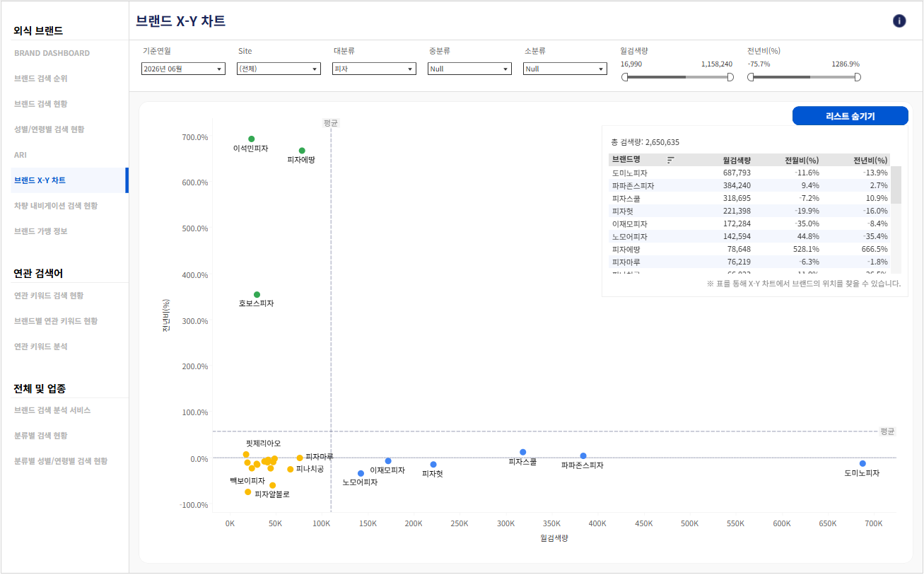Screen dimensions: 924x575
Task: Click the 월검색량 column header
Action: (x=737, y=160)
